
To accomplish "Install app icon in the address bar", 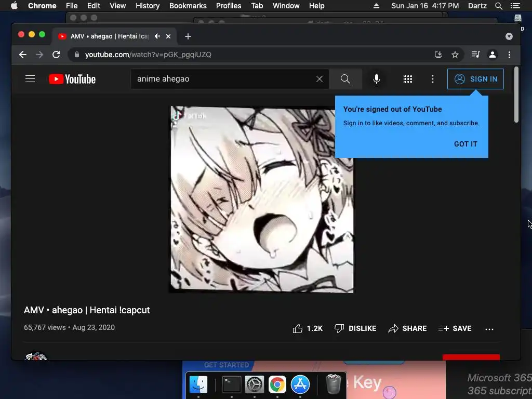I will tap(438, 55).
